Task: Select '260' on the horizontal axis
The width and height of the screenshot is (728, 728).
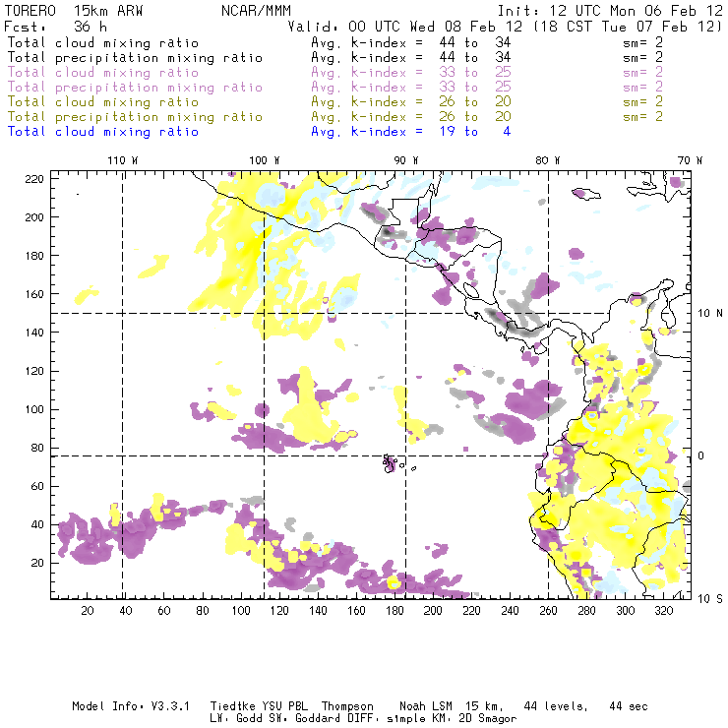Action: click(x=548, y=611)
